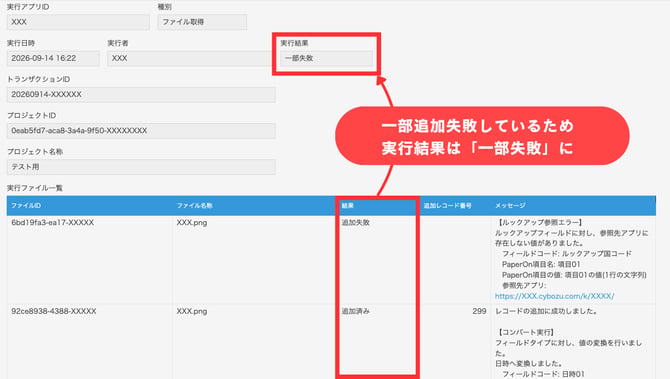Click the 追加失敗 result cell
Viewport: 670px width, 379px height.
pos(356,223)
